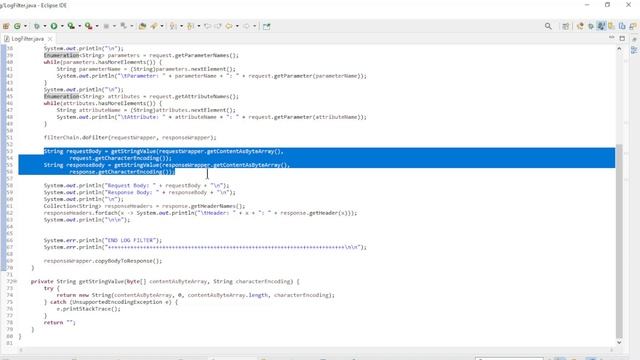Click the 'Enumeration<String> attributes' code line
The width and height of the screenshot is (640, 360).
click(141, 96)
